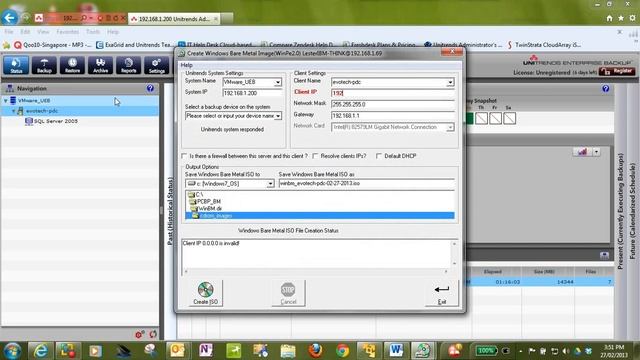Open the Reports toolbar icon
This screenshot has width=640, height=360.
click(x=129, y=65)
